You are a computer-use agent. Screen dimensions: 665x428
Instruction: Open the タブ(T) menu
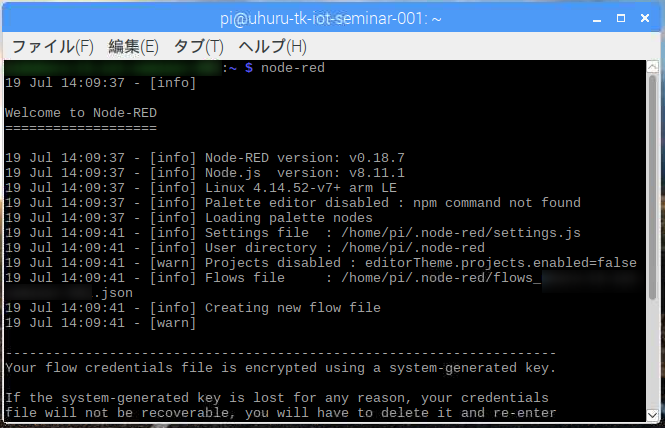coord(198,46)
